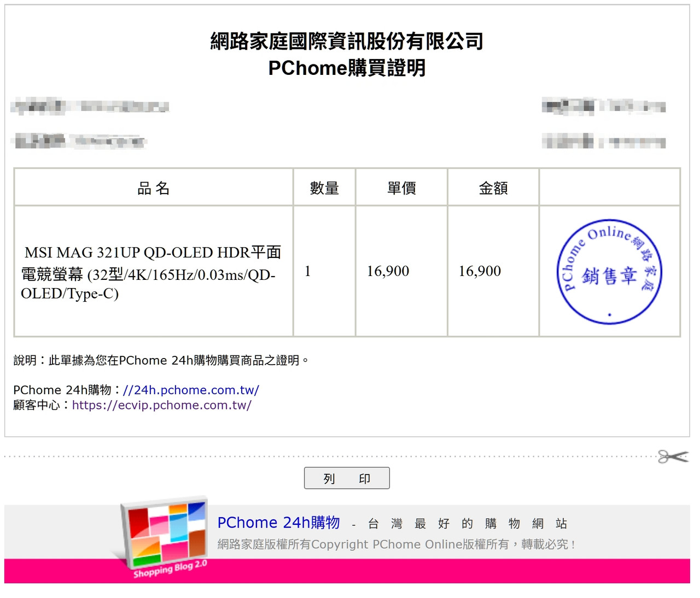This screenshot has height=598, width=700.
Task: Select the MSI MAG 321UP product name text
Action: [151, 272]
